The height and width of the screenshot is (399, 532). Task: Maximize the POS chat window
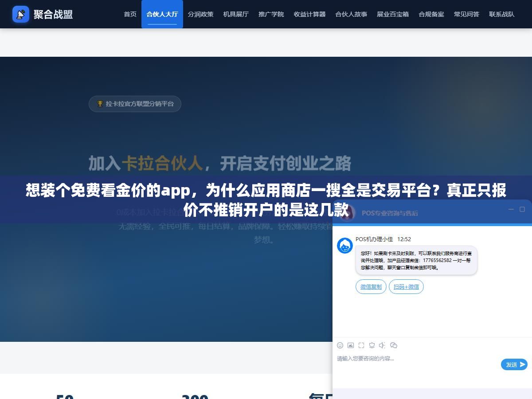(x=523, y=209)
